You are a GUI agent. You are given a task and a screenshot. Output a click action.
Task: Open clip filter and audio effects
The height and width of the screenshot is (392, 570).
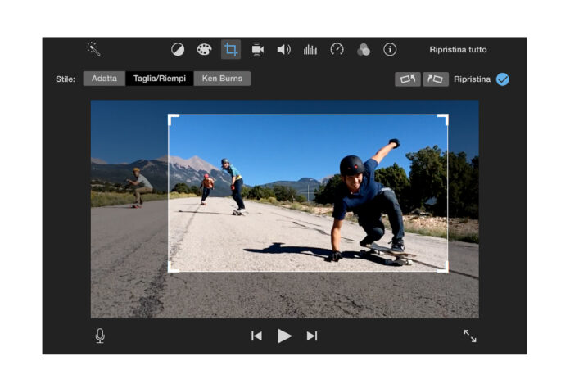tap(363, 49)
